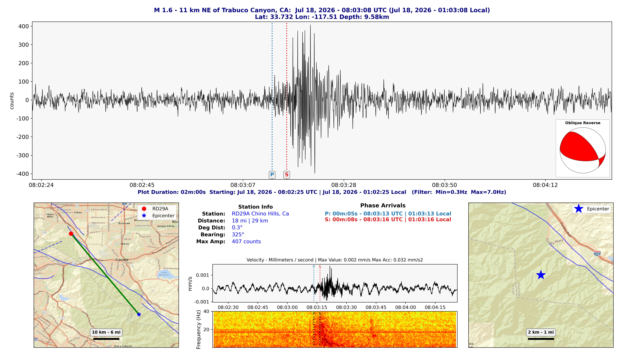
Task: Select the blue epicenter star at the end of the green path
Action: pos(139,314)
